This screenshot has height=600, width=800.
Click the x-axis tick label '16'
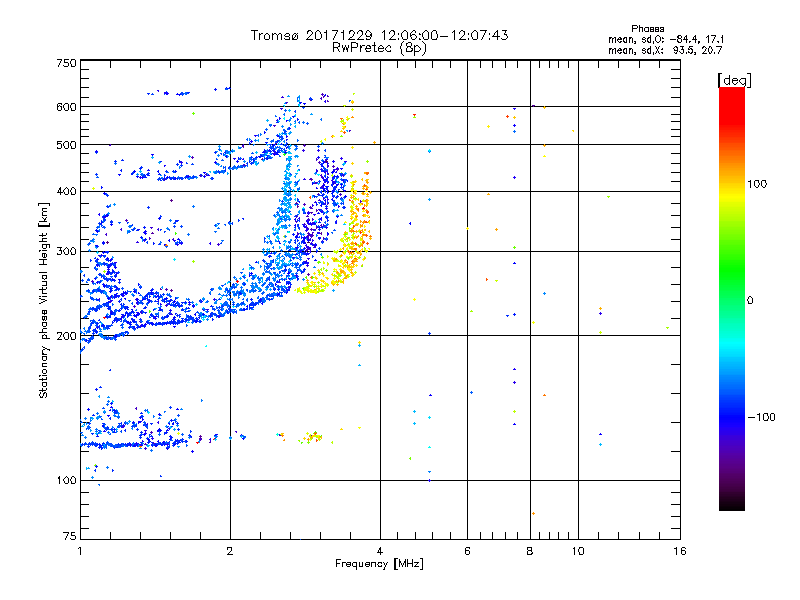click(x=680, y=551)
